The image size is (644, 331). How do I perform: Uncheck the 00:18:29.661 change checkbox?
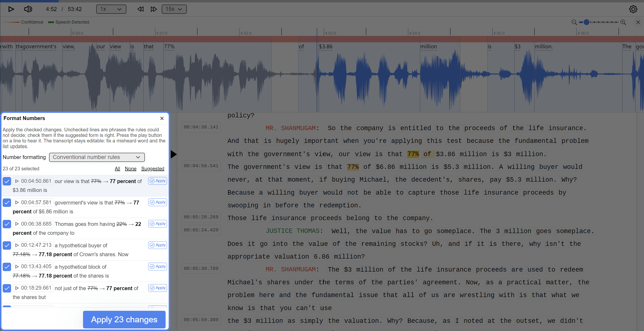(x=7, y=288)
